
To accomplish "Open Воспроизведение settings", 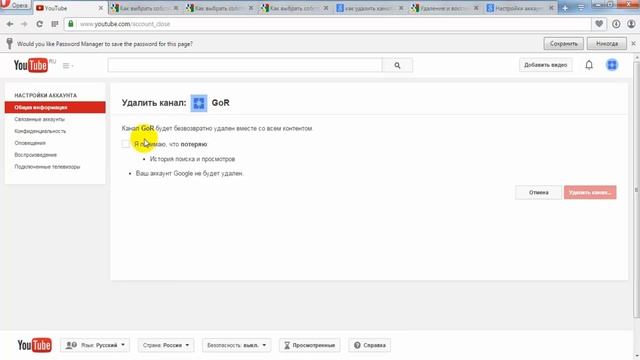I will [x=36, y=155].
